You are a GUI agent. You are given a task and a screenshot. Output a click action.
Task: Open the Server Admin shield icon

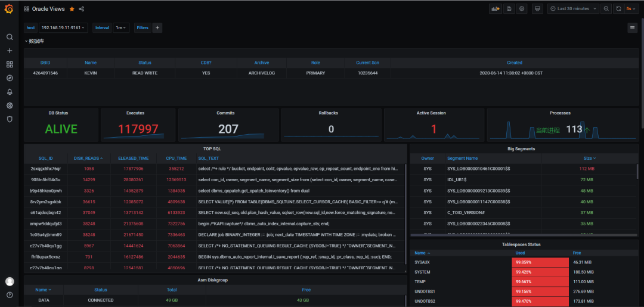pos(10,119)
